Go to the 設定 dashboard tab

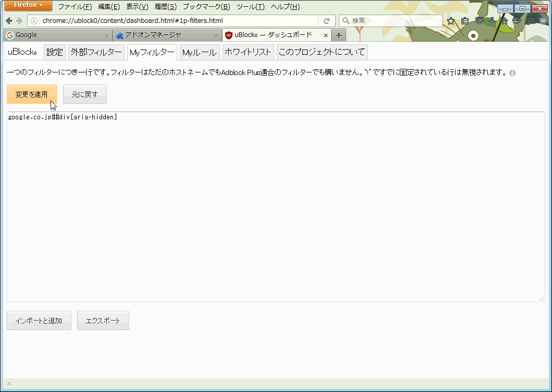tap(55, 53)
